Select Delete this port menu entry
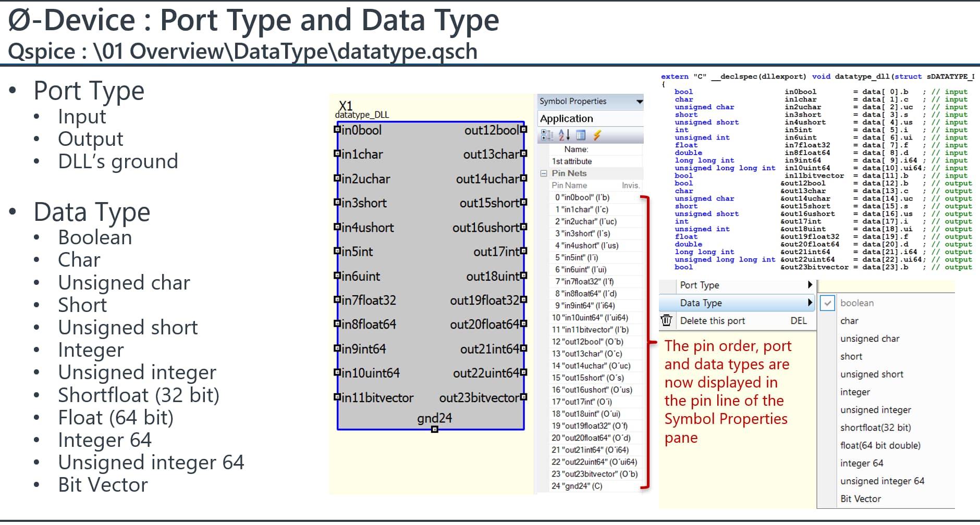 point(712,321)
